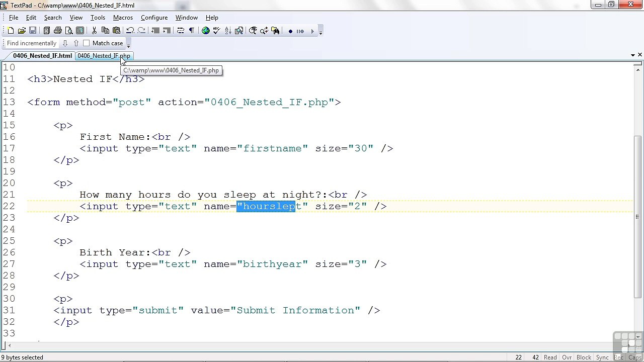644x362 pixels.
Task: Open the Configure menu
Action: (154, 18)
